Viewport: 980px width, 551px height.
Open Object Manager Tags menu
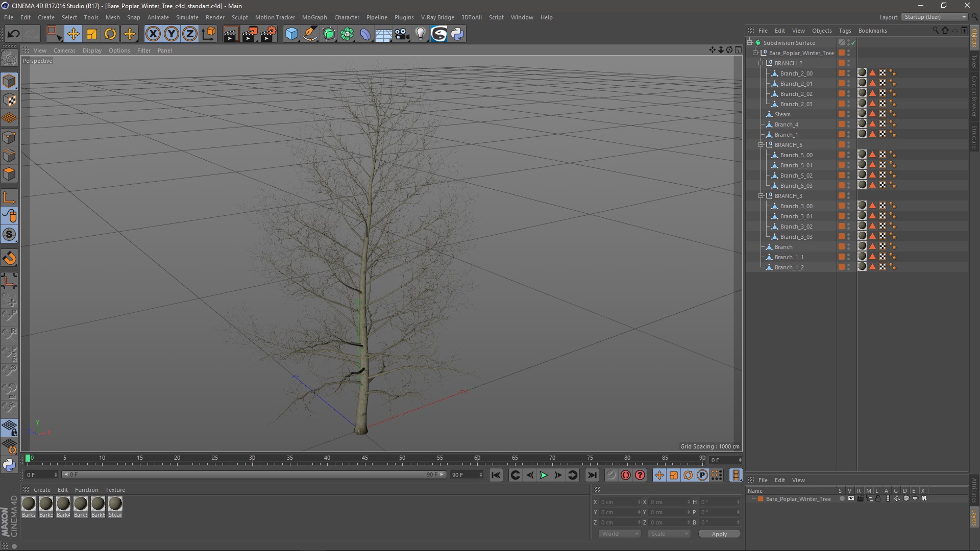(845, 31)
